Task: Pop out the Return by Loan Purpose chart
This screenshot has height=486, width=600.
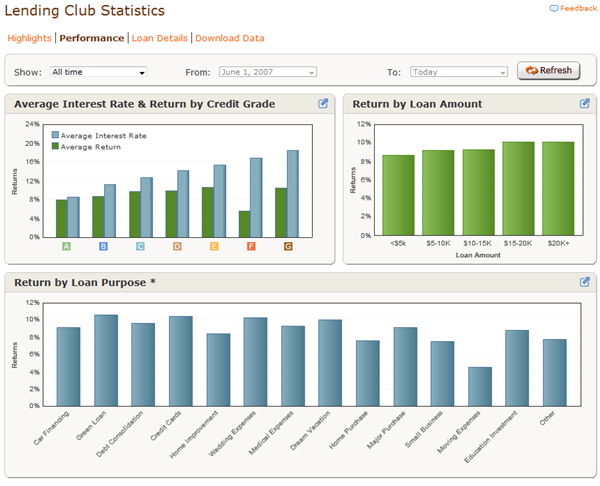Action: [x=584, y=282]
